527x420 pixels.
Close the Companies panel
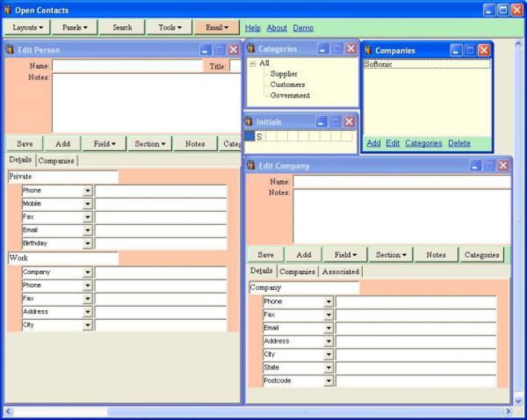click(x=484, y=51)
